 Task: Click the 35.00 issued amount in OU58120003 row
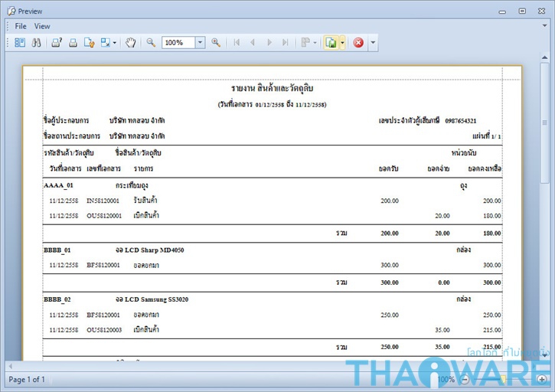coord(442,330)
